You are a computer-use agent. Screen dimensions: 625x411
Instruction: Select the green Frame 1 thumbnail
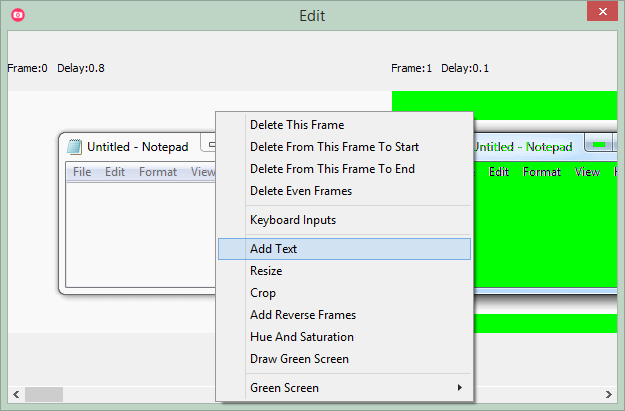pyautogui.click(x=545, y=212)
